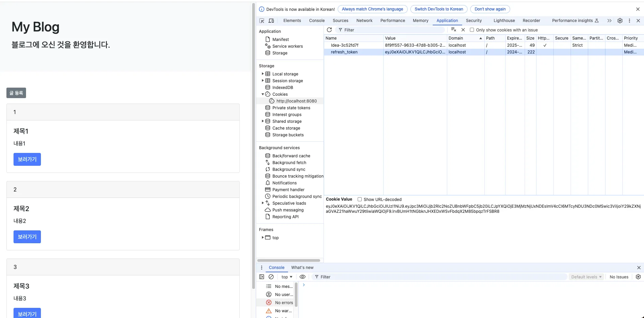Refresh the cookies table
Screen dimensions: 644x318
pos(329,30)
